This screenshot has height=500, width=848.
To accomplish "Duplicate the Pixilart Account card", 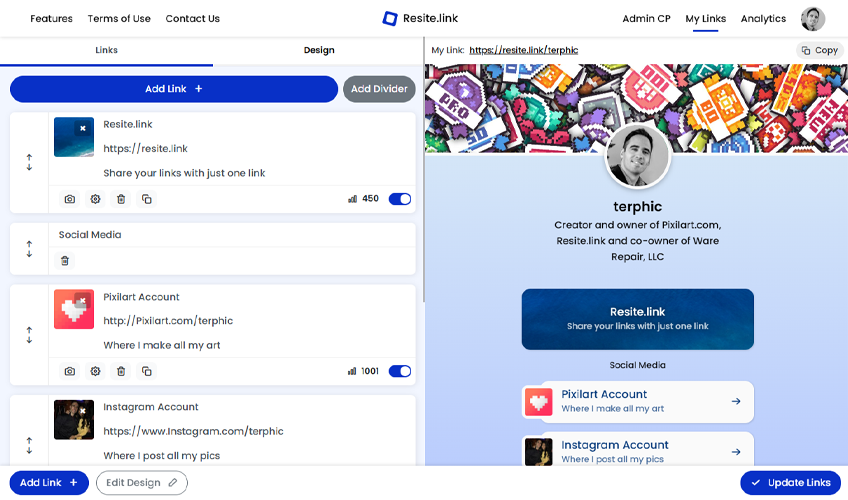I will coord(147,371).
